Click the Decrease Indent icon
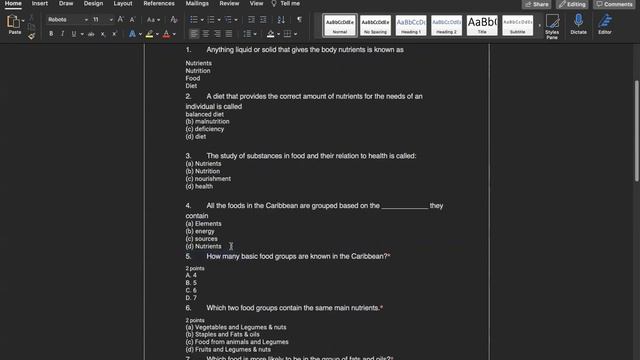The width and height of the screenshot is (640, 360). (251, 20)
